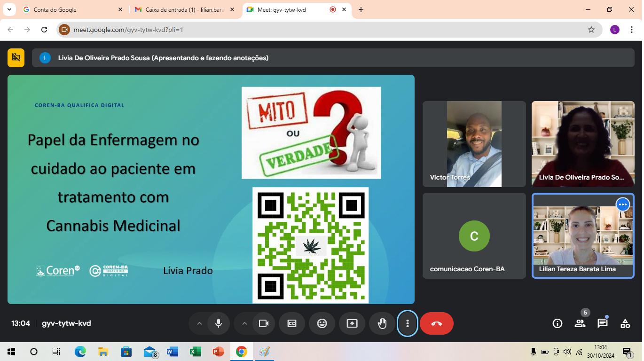The image size is (644, 361).
Task: Click the network icon in system tray
Action: click(x=579, y=352)
